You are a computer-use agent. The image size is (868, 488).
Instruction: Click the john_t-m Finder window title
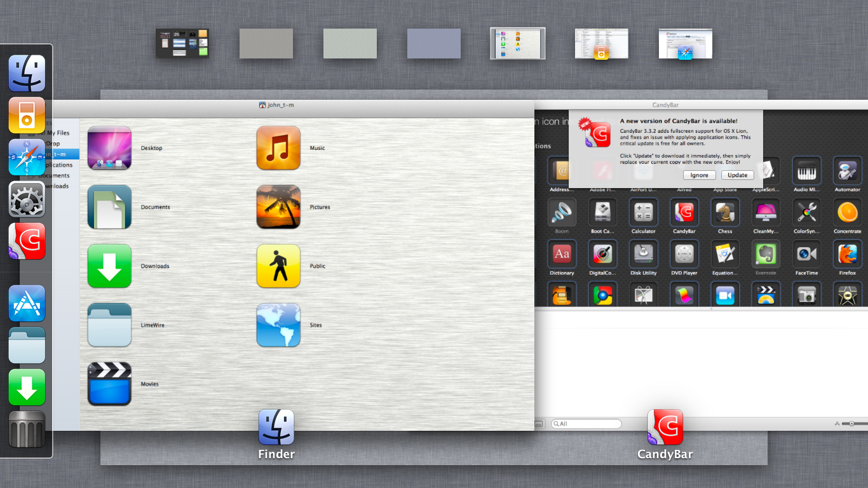277,105
